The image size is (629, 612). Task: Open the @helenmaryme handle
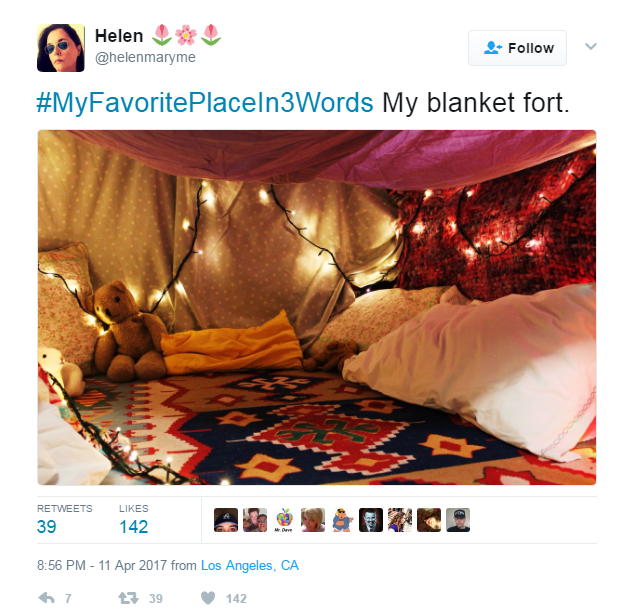click(x=145, y=57)
